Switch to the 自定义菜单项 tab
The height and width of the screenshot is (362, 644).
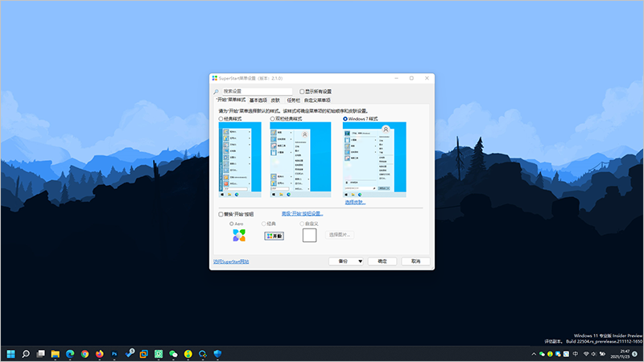click(x=317, y=100)
